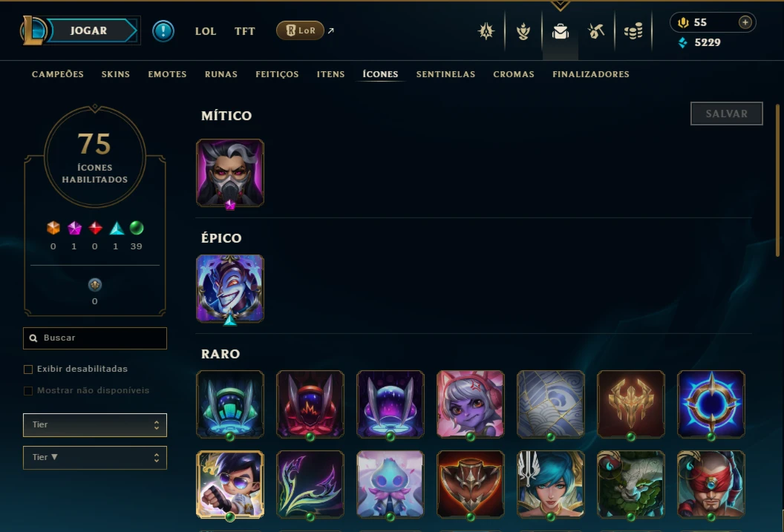Click the blue exclamation notification icon
The height and width of the screenshot is (532, 784).
pyautogui.click(x=163, y=31)
